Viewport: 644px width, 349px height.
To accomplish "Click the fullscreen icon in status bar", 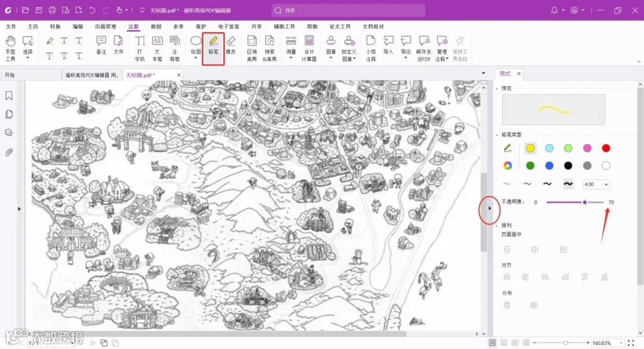I will [631, 343].
